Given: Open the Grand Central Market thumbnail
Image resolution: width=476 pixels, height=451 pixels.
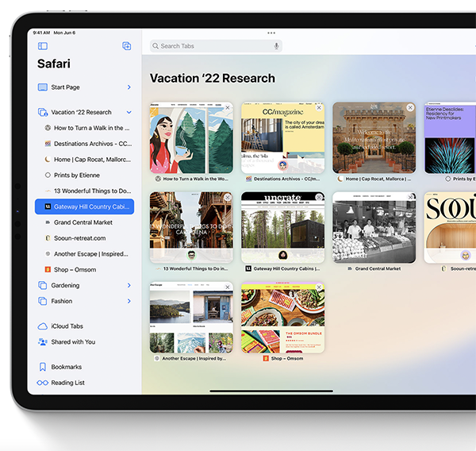Looking at the screenshot, I should (x=374, y=228).
